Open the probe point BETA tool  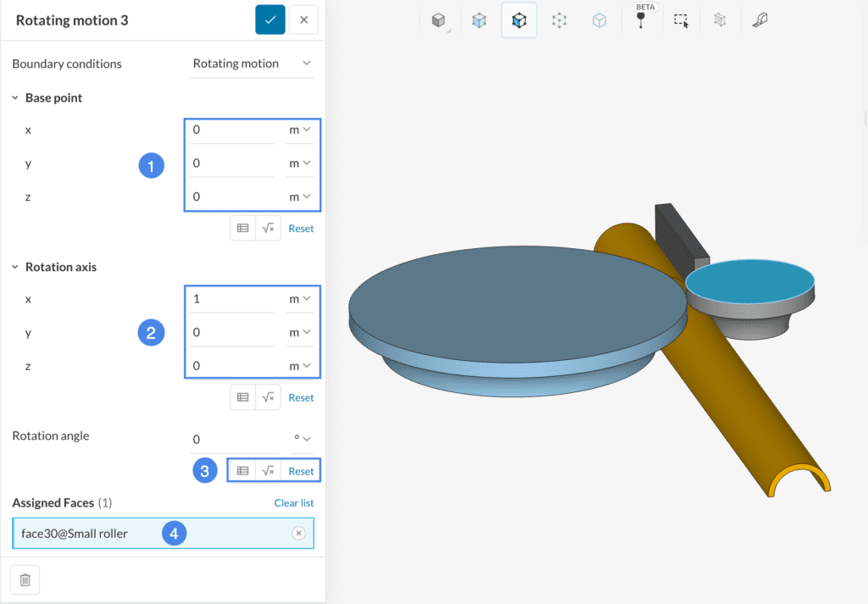[x=641, y=20]
